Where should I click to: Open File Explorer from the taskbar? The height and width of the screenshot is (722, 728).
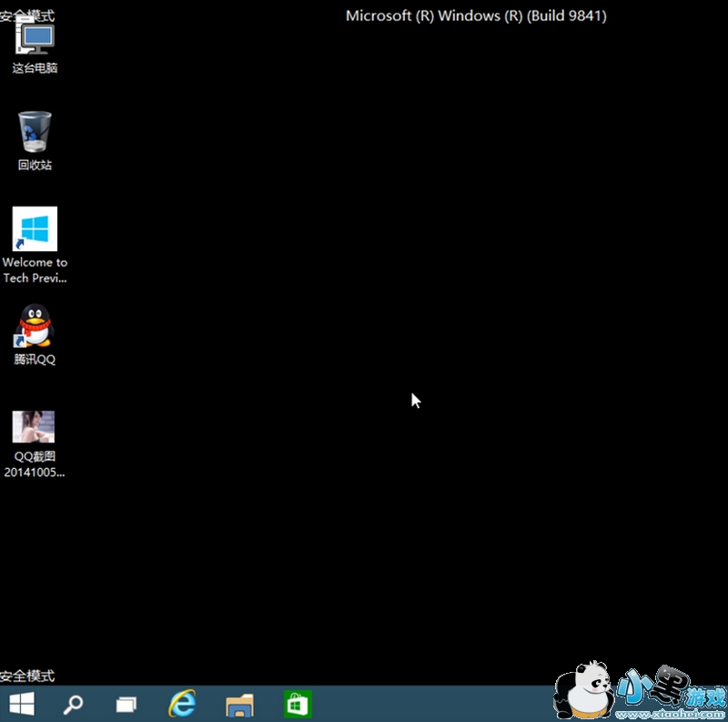(x=239, y=704)
